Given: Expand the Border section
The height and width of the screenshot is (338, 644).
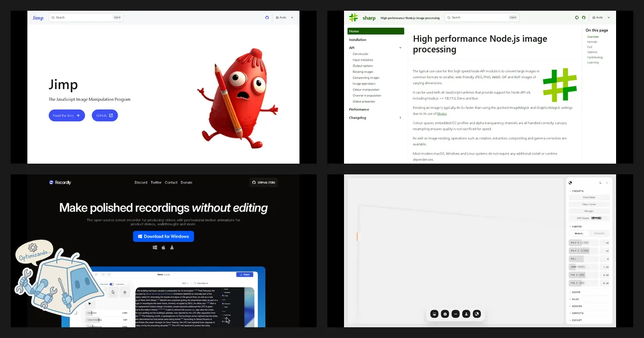Looking at the screenshot, I should click(x=576, y=306).
